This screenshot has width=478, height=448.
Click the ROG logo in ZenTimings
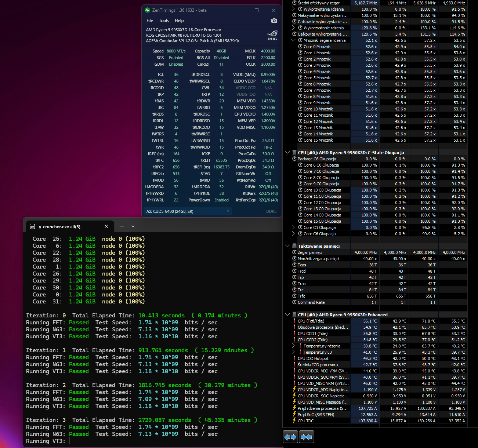click(x=272, y=36)
